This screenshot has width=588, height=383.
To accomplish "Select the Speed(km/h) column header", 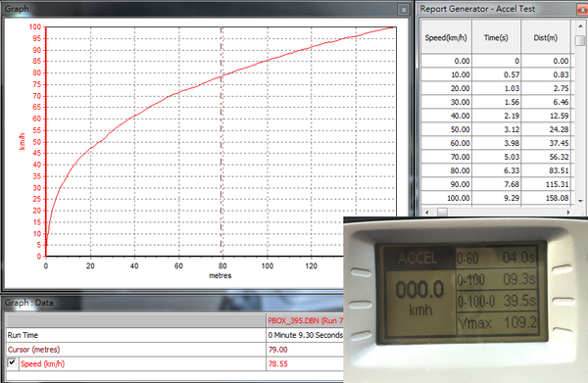I will (x=446, y=37).
